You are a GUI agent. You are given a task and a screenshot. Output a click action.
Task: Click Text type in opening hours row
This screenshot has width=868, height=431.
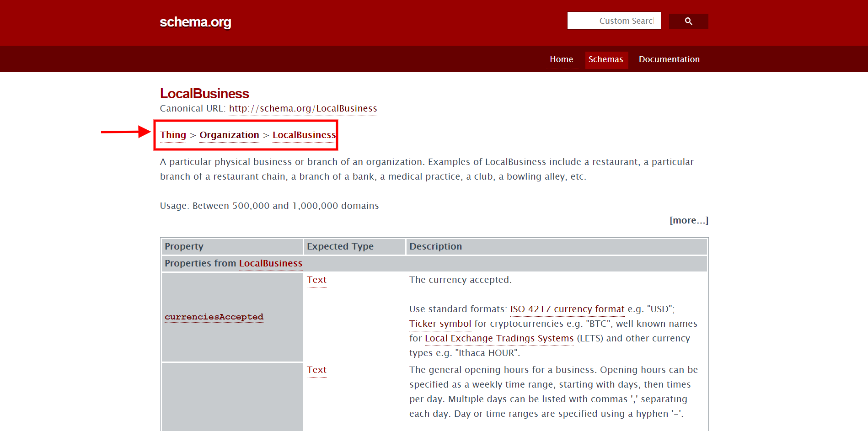click(x=316, y=370)
